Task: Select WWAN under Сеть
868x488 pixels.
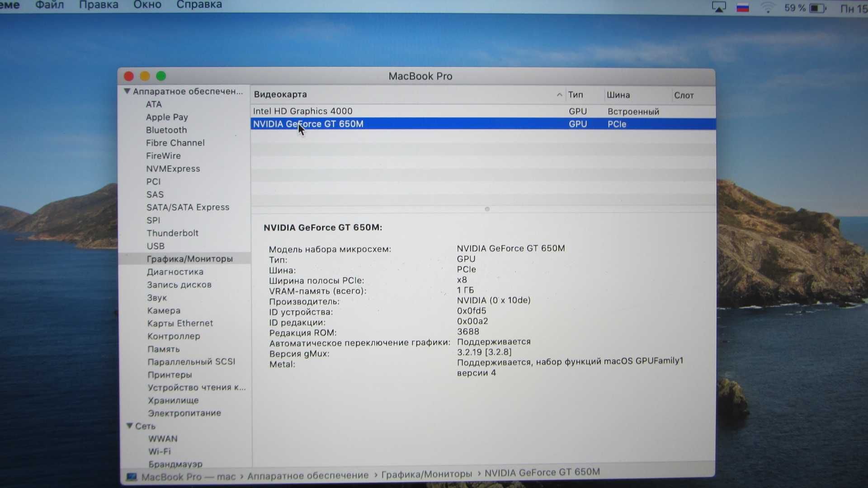Action: (x=163, y=439)
